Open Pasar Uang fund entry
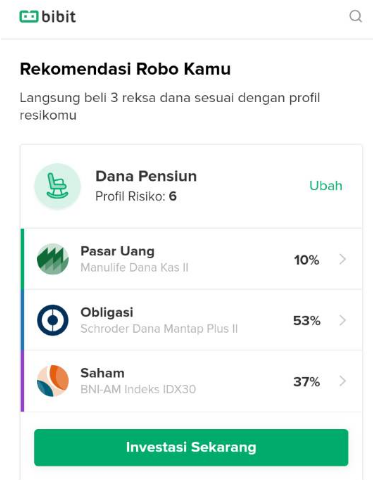The height and width of the screenshot is (480, 373). 193,259
